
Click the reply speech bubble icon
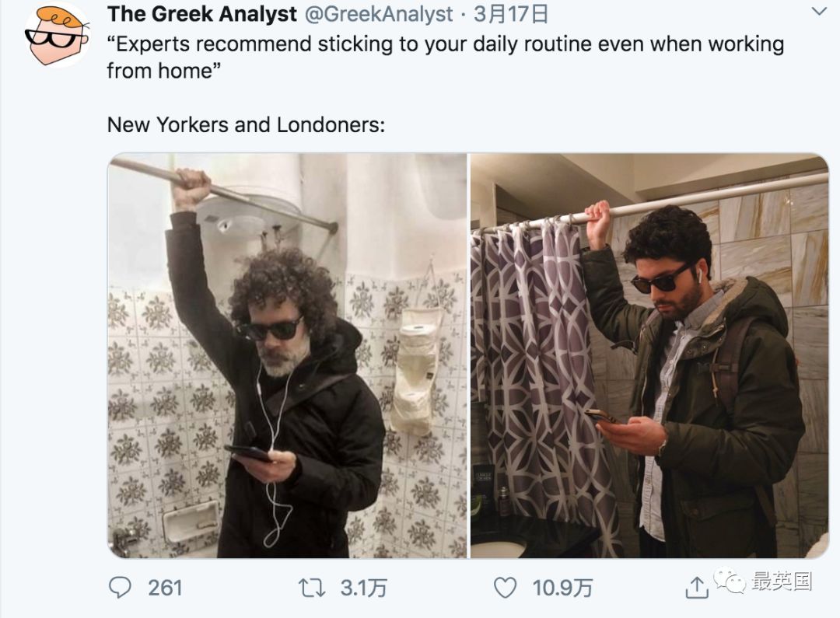point(120,588)
